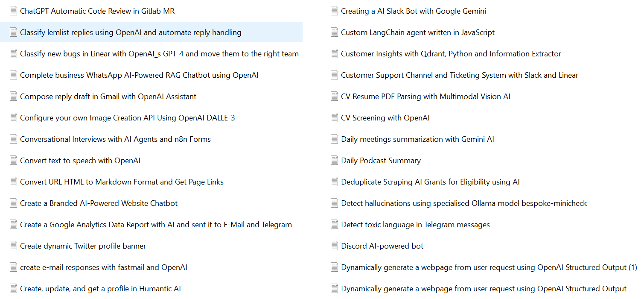Image resolution: width=644 pixels, height=299 pixels.
Task: Select Customer Insights with Qdrant file
Action: (x=451, y=54)
